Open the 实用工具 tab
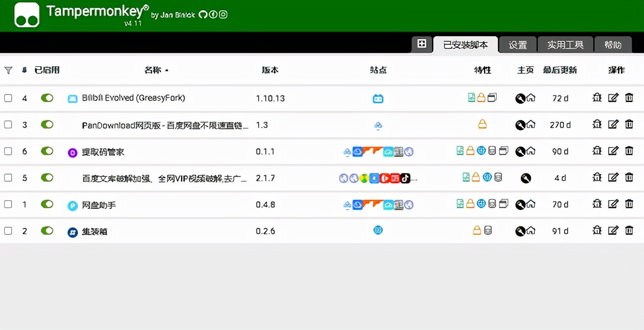Viewport: 644px width, 330px height. 565,44
